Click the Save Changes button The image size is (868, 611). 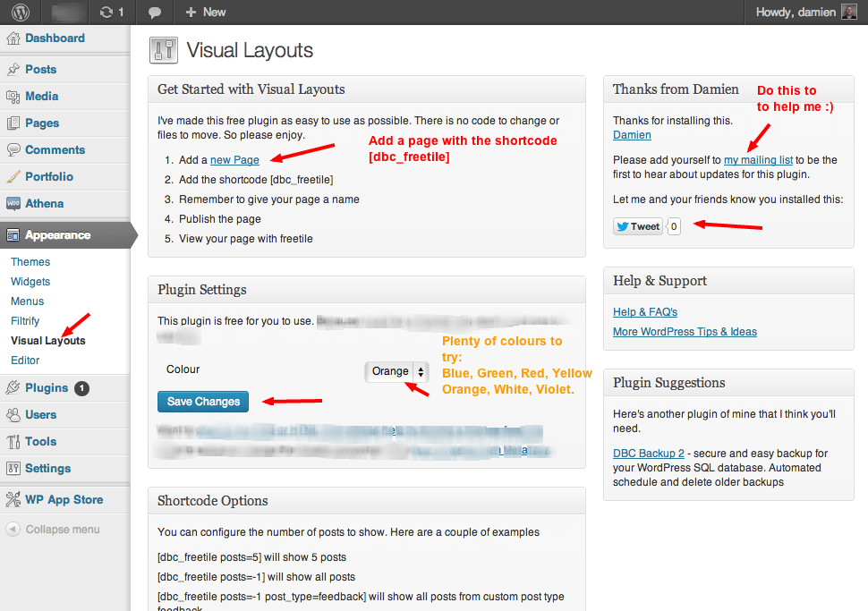[x=203, y=402]
